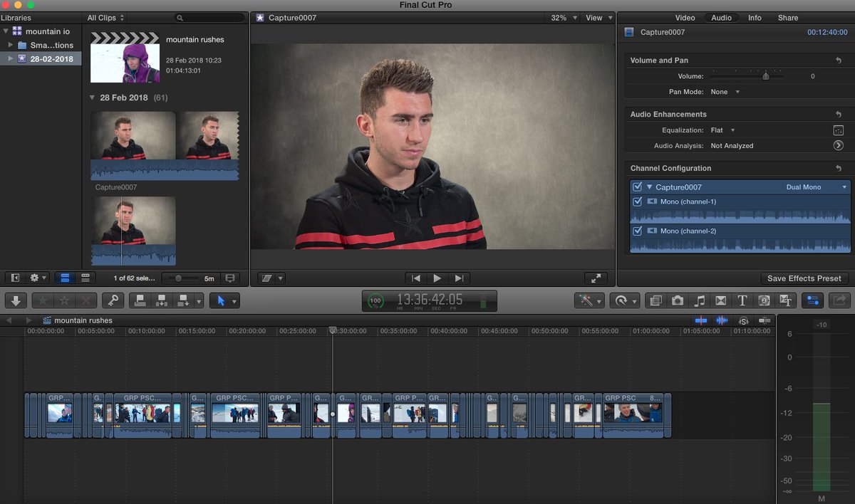Toggle clip skimming in the timeline
The width and height of the screenshot is (855, 504).
[x=701, y=320]
